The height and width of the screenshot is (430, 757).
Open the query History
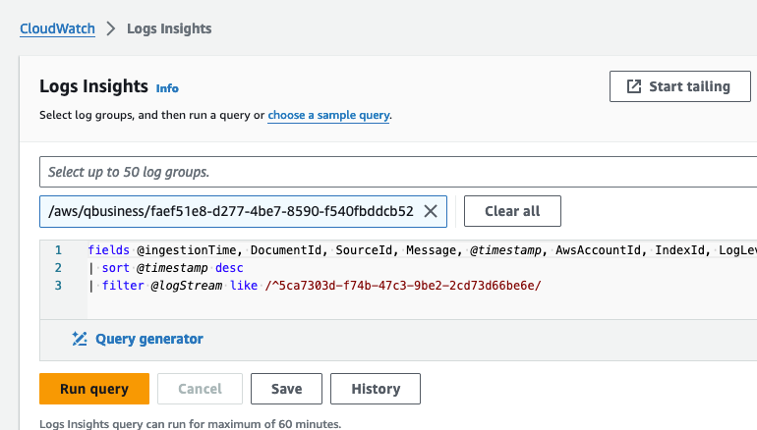pos(376,388)
